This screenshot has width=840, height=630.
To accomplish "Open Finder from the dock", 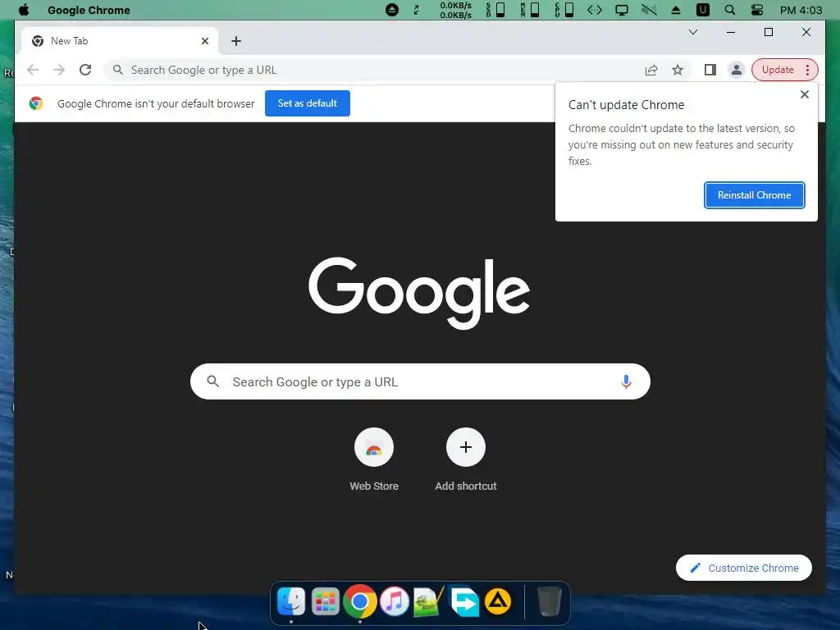I will 291,601.
